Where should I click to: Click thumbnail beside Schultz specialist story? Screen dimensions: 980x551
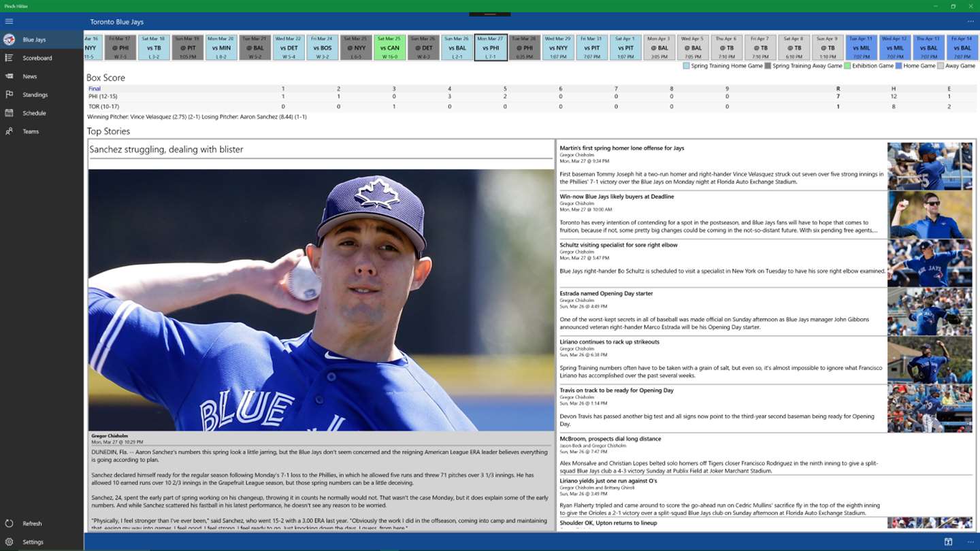(x=930, y=263)
